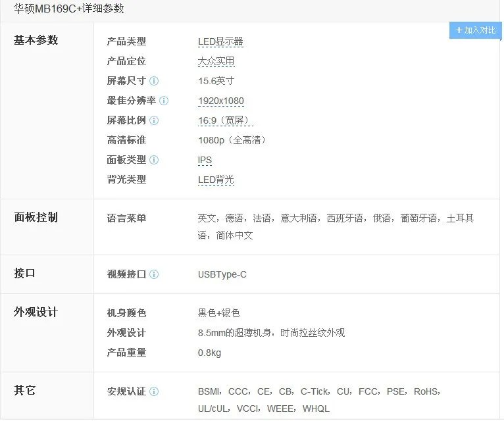504x421 pixels.
Task: Select the 基本参数 section heading
Action: pyautogui.click(x=36, y=40)
